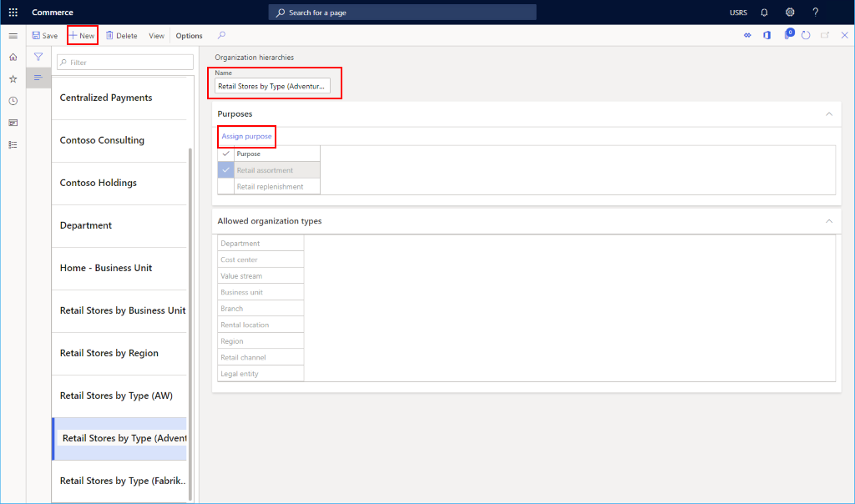This screenshot has height=504, width=855.
Task: Click USRS company selector
Action: coord(738,12)
